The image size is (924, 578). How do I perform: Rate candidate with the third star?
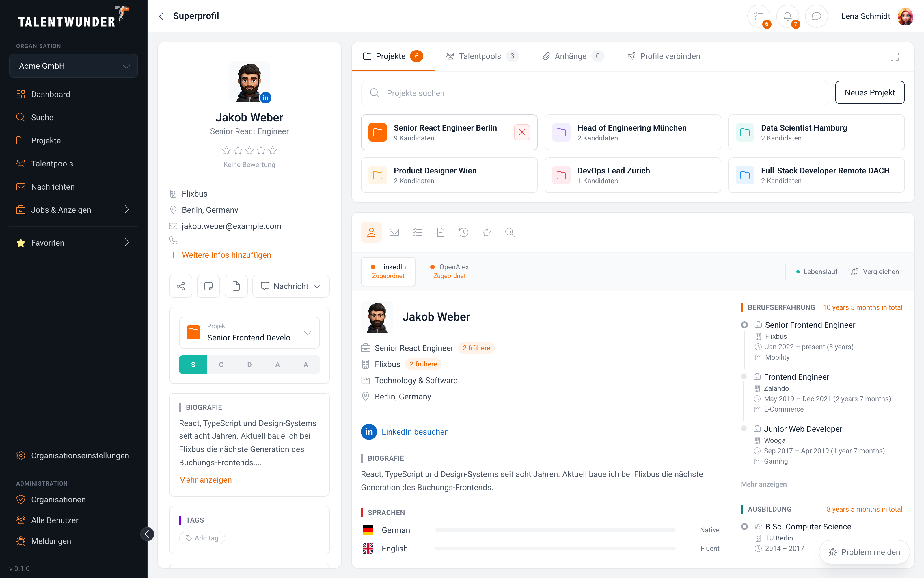[x=249, y=150]
